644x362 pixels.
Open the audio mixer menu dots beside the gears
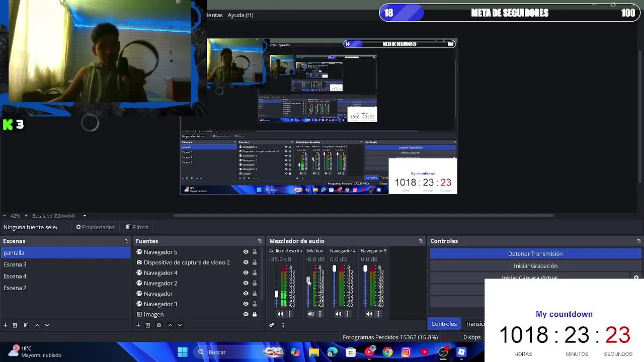tap(283, 325)
